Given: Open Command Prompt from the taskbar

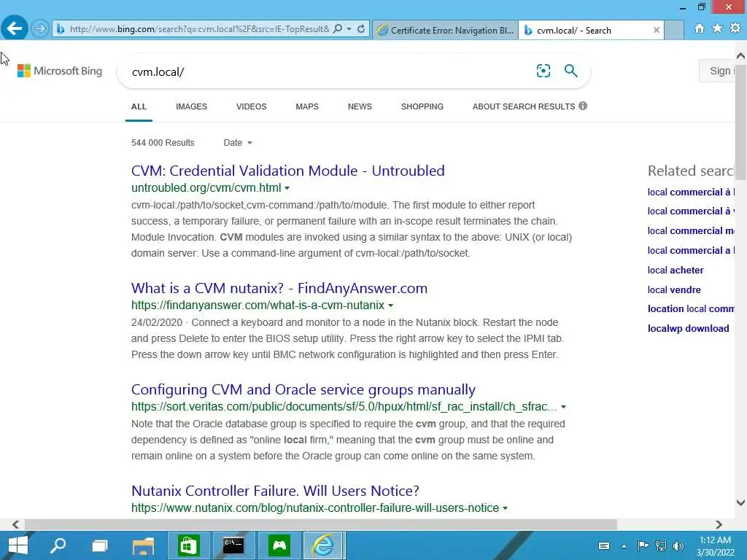Looking at the screenshot, I should 233,545.
